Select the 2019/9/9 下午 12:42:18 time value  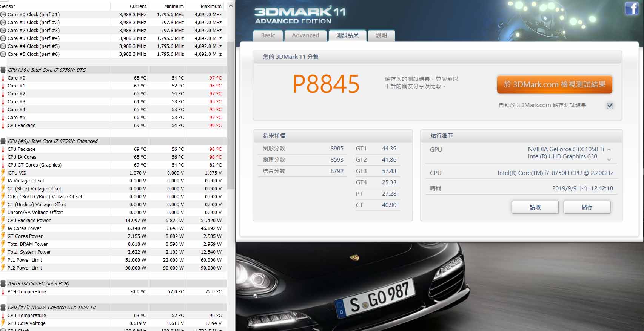[x=582, y=188]
